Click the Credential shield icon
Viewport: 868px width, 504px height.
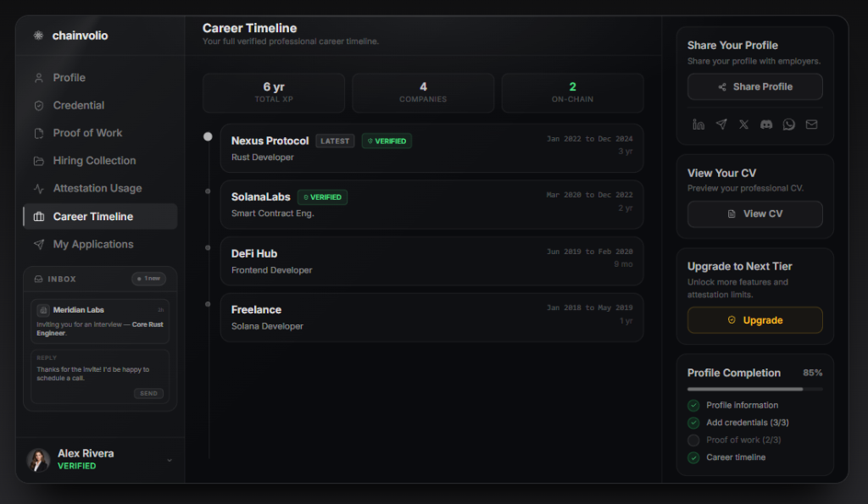pyautogui.click(x=39, y=105)
